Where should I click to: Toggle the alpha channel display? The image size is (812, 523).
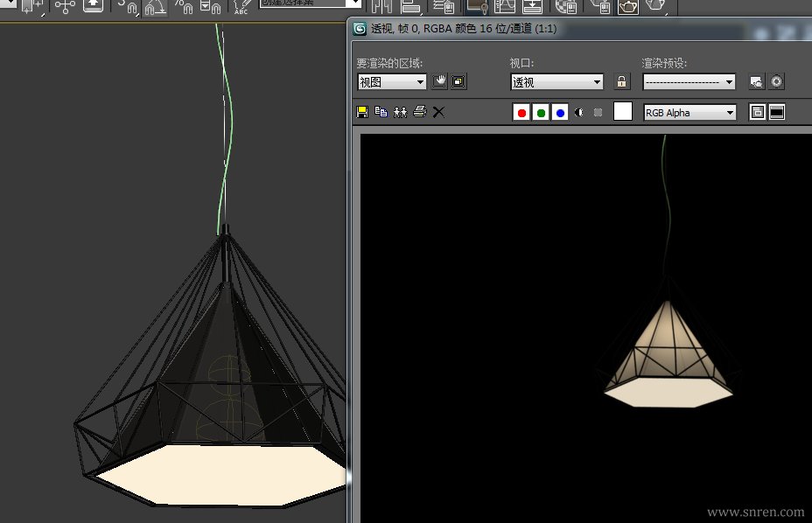578,112
